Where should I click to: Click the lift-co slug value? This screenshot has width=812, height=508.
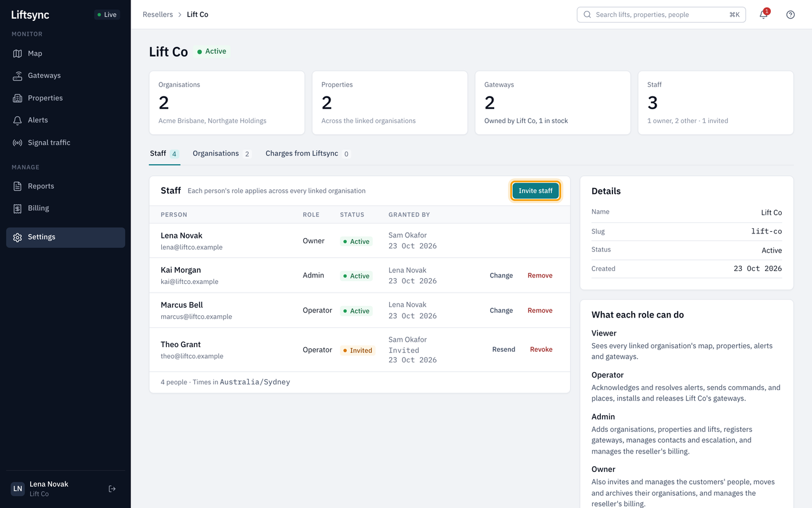766,231
